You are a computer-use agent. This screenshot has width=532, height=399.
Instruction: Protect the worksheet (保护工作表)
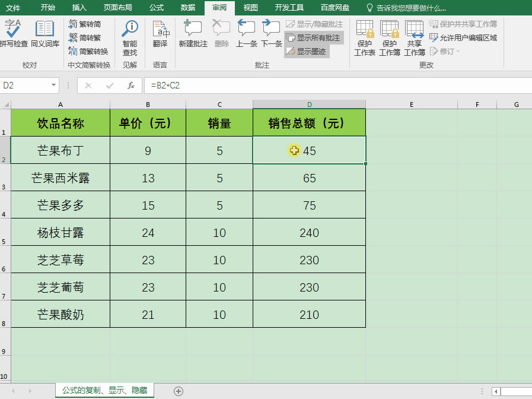(365, 37)
